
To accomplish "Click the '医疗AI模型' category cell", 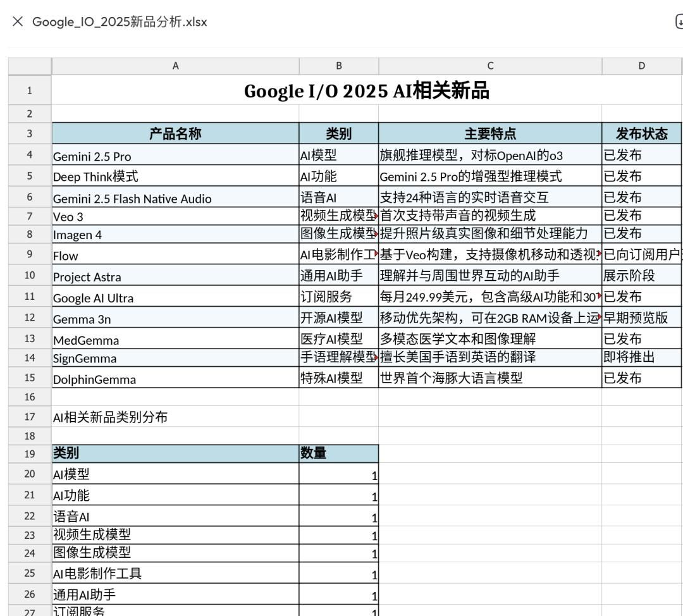I will (x=338, y=338).
